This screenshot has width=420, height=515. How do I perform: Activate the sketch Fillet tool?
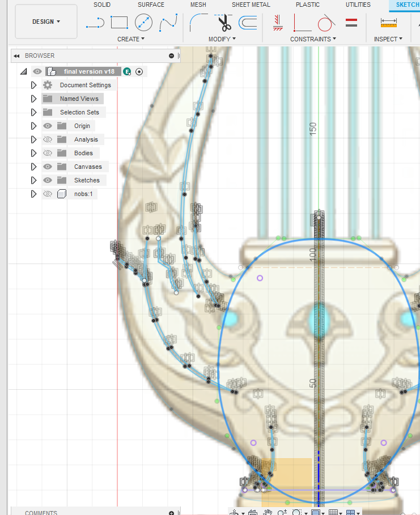(198, 22)
